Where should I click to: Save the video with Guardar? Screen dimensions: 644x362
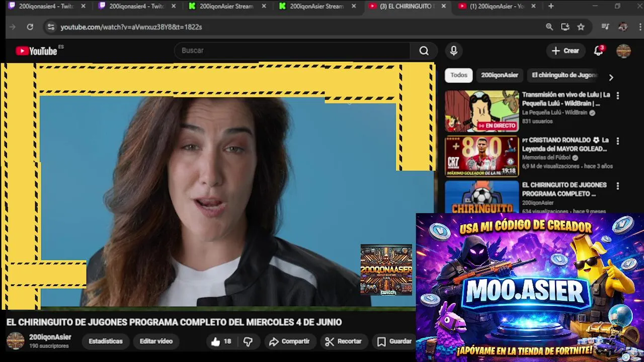point(394,341)
